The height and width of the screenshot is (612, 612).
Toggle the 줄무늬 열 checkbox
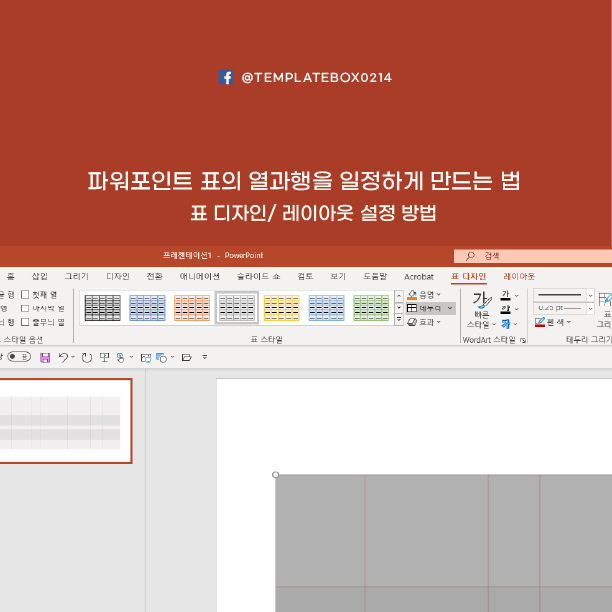[x=25, y=322]
